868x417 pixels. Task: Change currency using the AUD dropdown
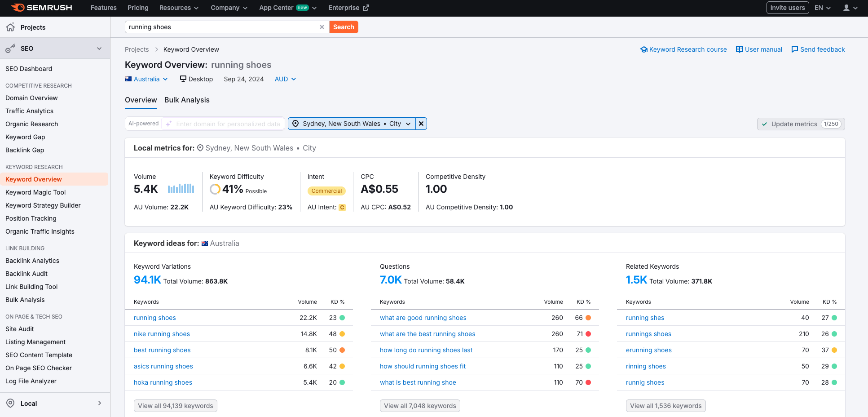coord(285,79)
